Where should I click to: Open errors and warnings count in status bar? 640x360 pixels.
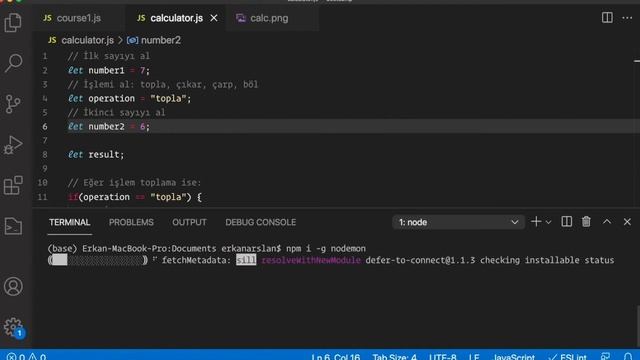pos(27,356)
